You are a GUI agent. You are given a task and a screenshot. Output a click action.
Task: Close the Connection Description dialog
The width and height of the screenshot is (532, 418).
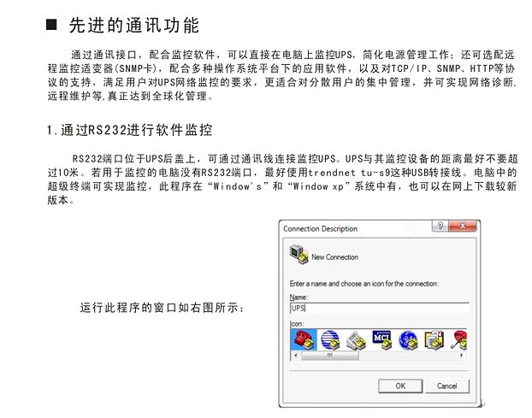463,226
